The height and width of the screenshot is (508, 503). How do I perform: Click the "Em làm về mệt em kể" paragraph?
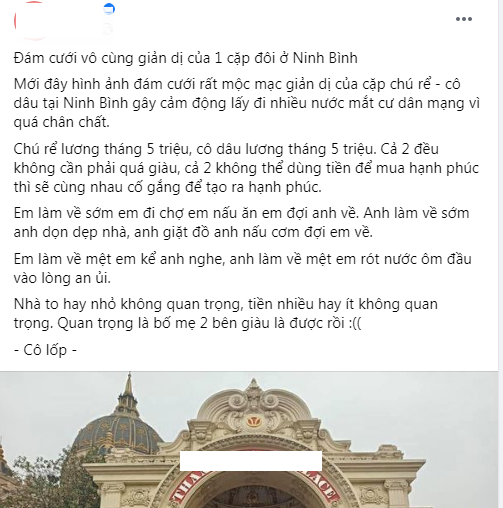pyautogui.click(x=242, y=268)
